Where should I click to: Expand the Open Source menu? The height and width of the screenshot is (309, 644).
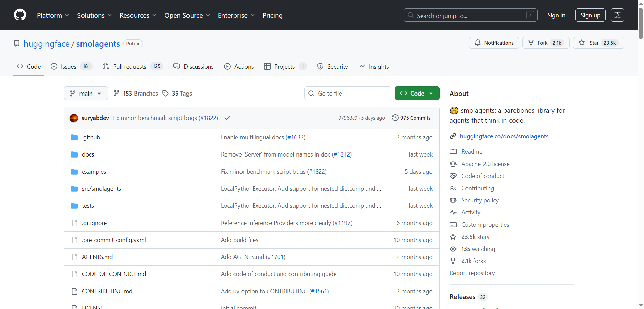[187, 15]
